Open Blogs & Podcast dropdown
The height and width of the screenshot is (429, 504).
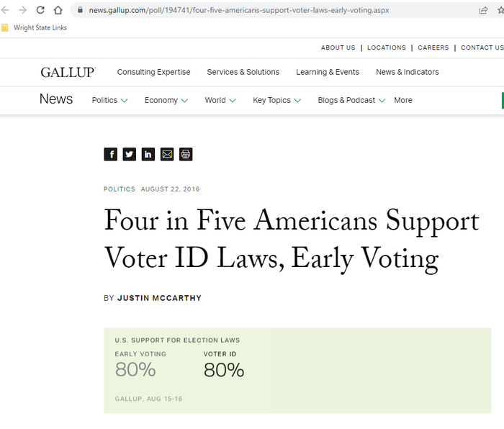pyautogui.click(x=351, y=100)
